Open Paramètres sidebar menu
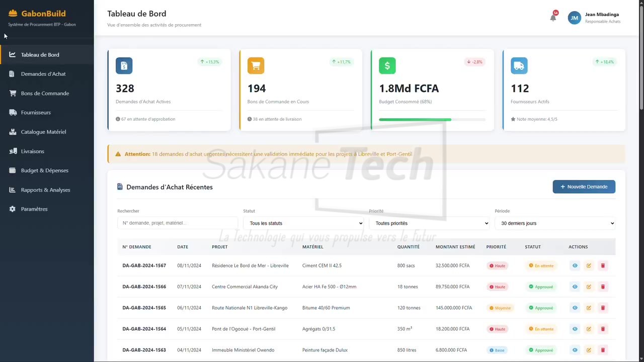 click(x=47, y=209)
